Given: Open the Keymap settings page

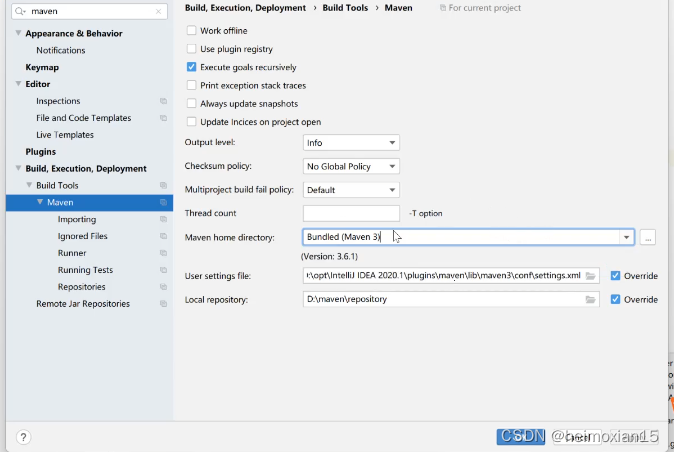Looking at the screenshot, I should tap(42, 67).
